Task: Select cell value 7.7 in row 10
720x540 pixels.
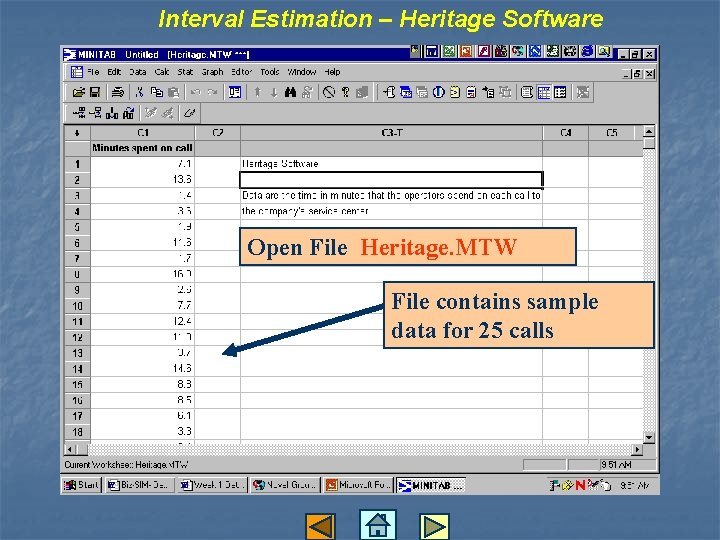Action: point(143,305)
